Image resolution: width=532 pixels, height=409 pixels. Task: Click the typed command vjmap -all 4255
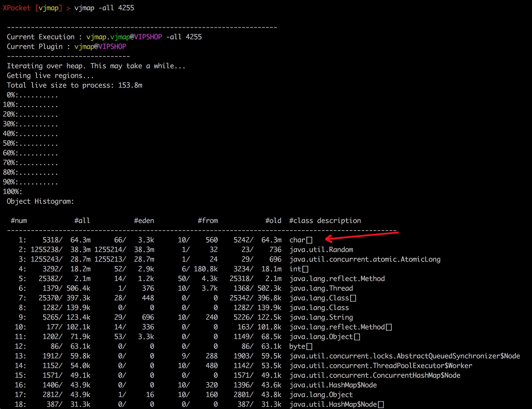click(104, 8)
